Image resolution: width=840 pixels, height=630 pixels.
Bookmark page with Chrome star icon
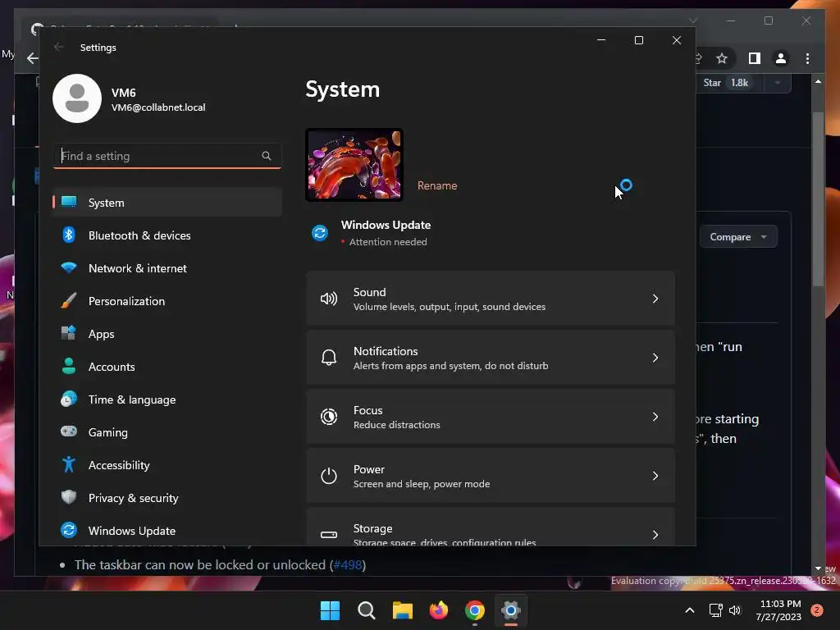point(722,58)
